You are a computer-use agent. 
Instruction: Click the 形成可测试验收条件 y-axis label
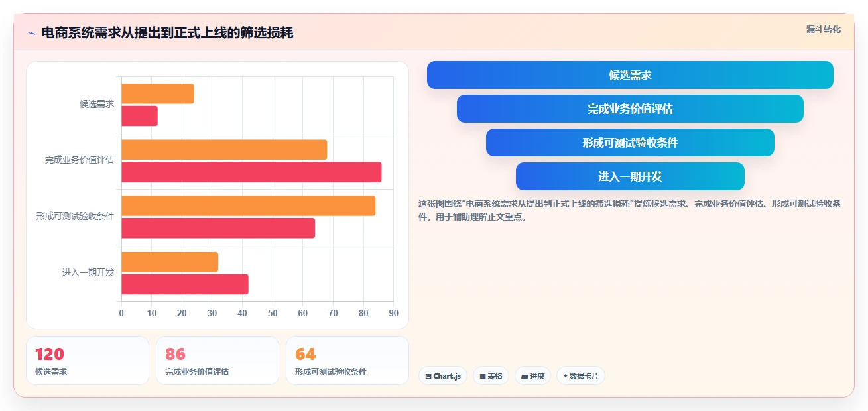(x=76, y=216)
